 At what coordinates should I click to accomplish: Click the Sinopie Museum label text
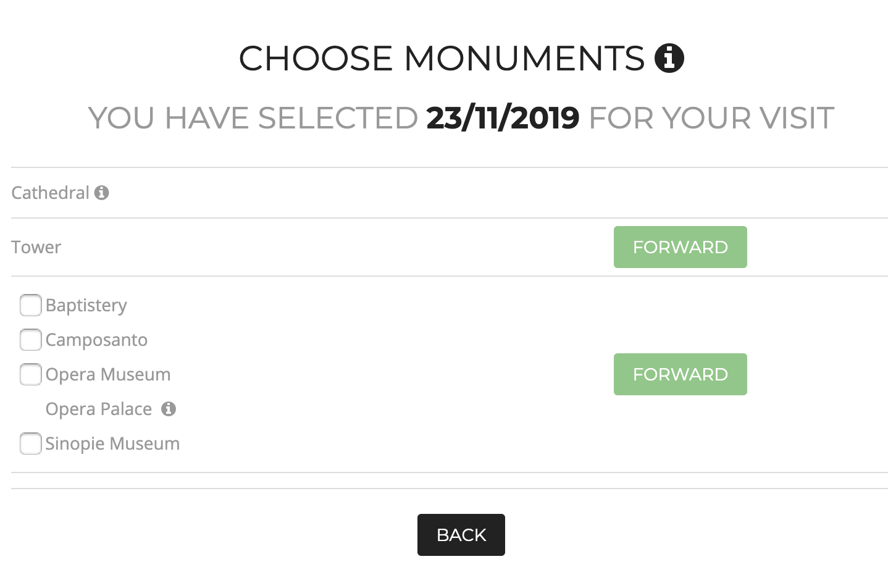(x=112, y=444)
